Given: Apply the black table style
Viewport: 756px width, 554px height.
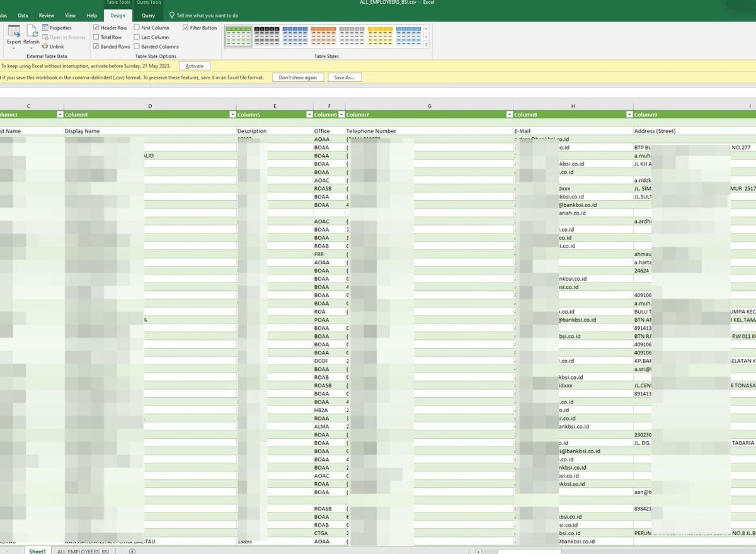Looking at the screenshot, I should coord(266,35).
